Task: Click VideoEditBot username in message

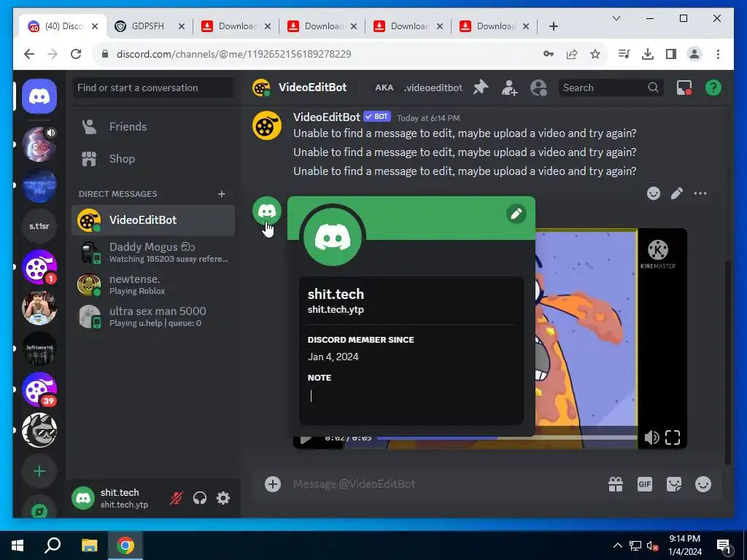Action: (326, 117)
